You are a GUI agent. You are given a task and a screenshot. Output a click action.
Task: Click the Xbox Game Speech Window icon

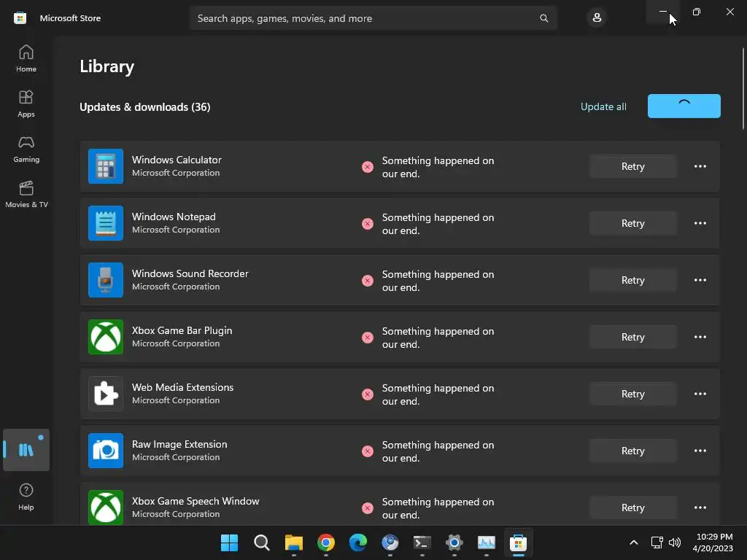point(106,507)
